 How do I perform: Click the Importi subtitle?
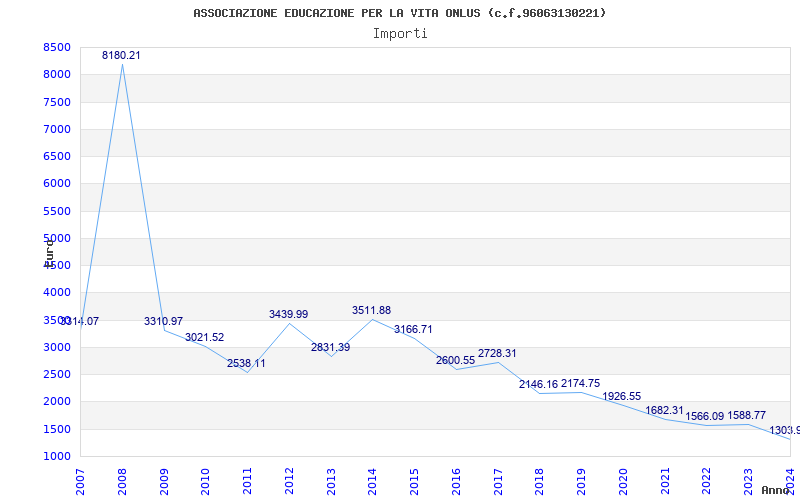click(x=400, y=34)
